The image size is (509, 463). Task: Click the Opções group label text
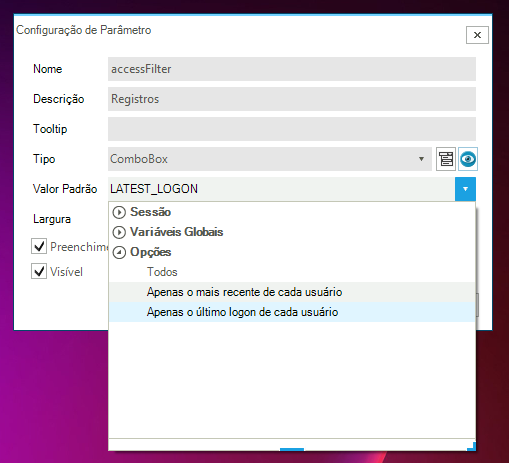click(x=151, y=252)
